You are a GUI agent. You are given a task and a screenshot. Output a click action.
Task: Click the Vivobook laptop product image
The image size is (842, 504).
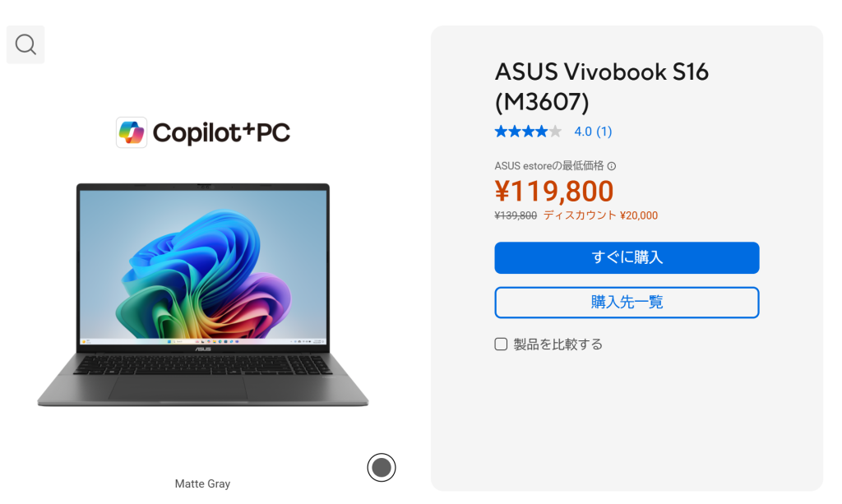point(203,294)
